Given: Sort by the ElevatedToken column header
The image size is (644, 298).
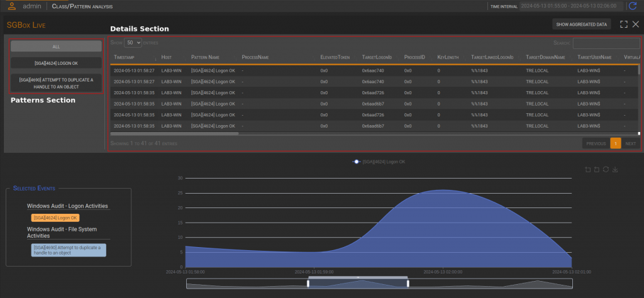Looking at the screenshot, I should [335, 57].
